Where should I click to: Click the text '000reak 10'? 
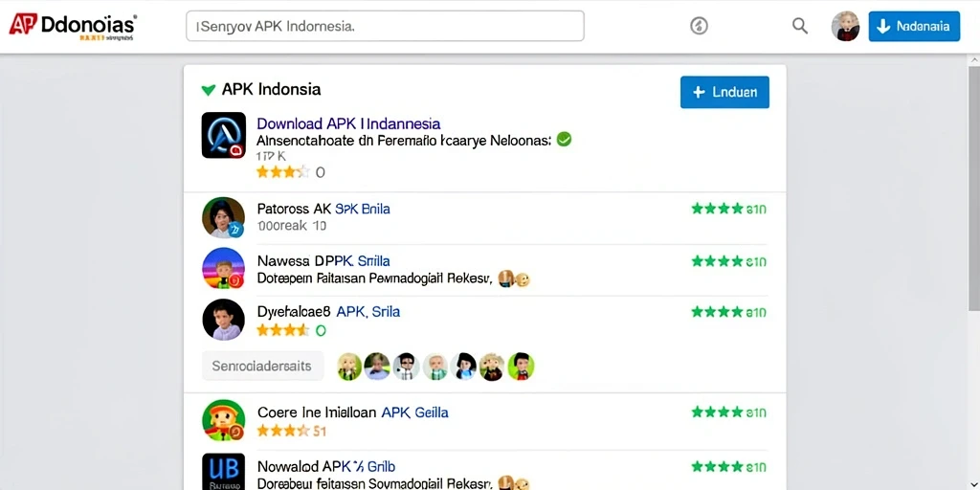pos(291,226)
